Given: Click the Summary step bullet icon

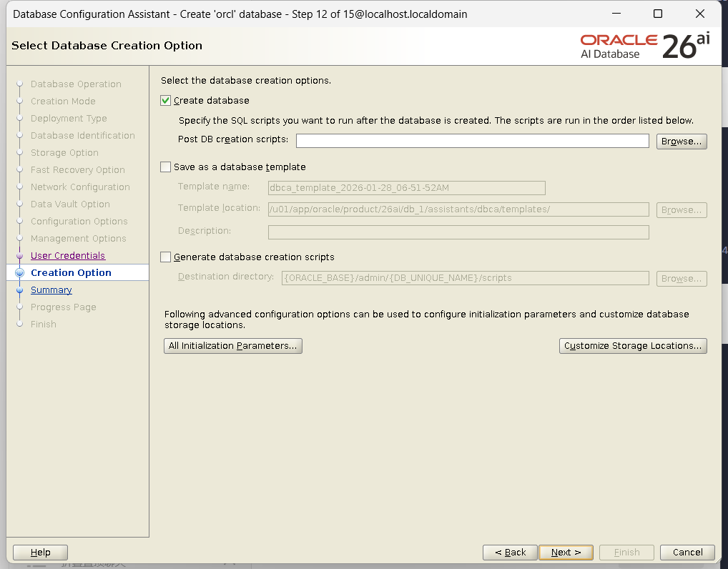Looking at the screenshot, I should [19, 290].
